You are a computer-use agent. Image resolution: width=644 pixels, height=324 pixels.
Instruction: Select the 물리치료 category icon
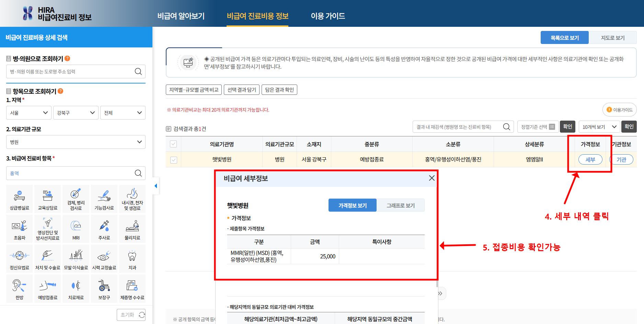click(132, 228)
